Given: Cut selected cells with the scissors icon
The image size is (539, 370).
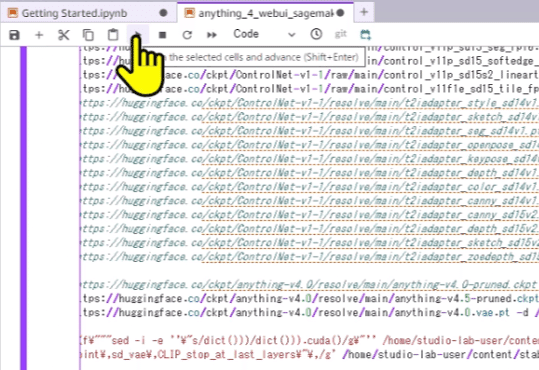Looking at the screenshot, I should tap(64, 35).
